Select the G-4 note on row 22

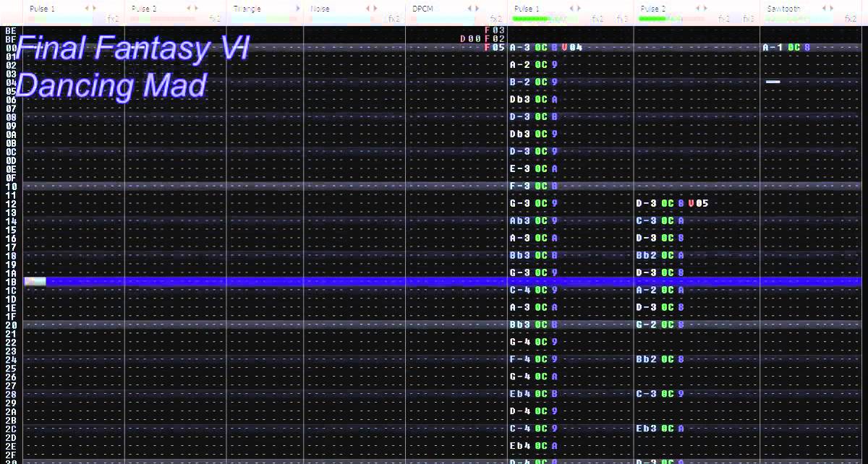tap(520, 342)
